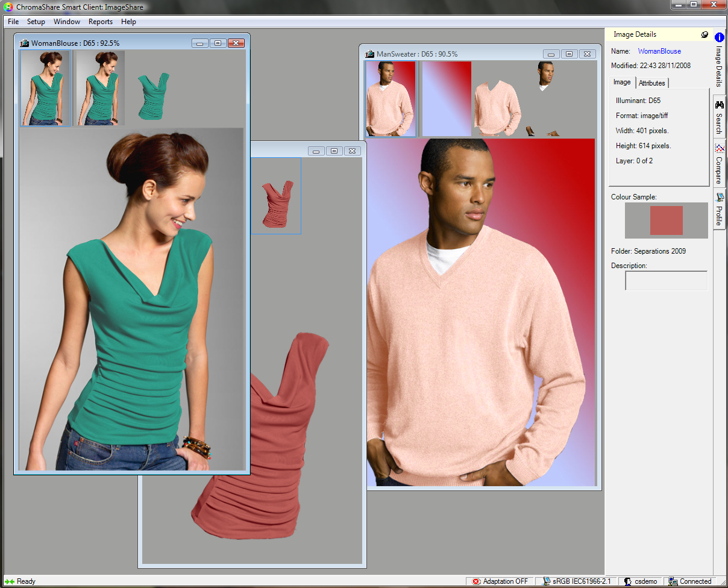The width and height of the screenshot is (728, 588).
Task: Open the Image Details side panel icon
Action: [719, 37]
